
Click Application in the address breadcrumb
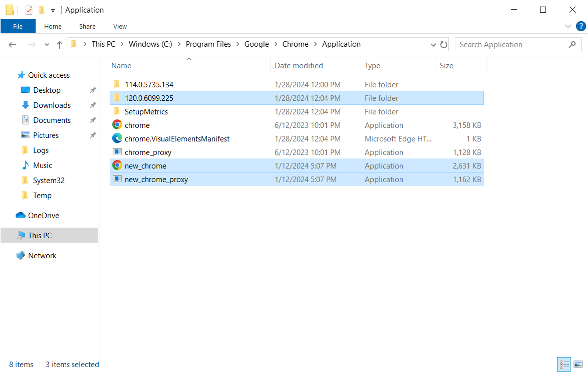341,44
